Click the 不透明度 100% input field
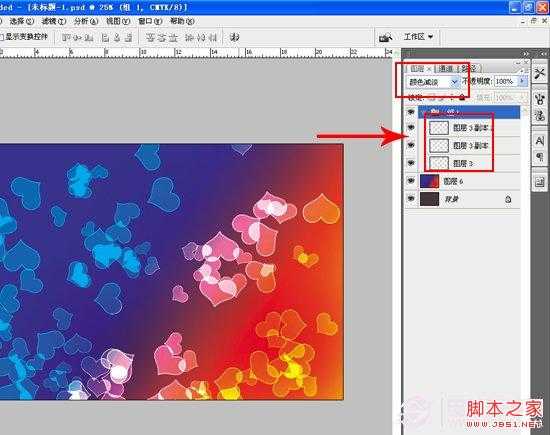Viewport: 550px width, 435px height. pyautogui.click(x=505, y=81)
